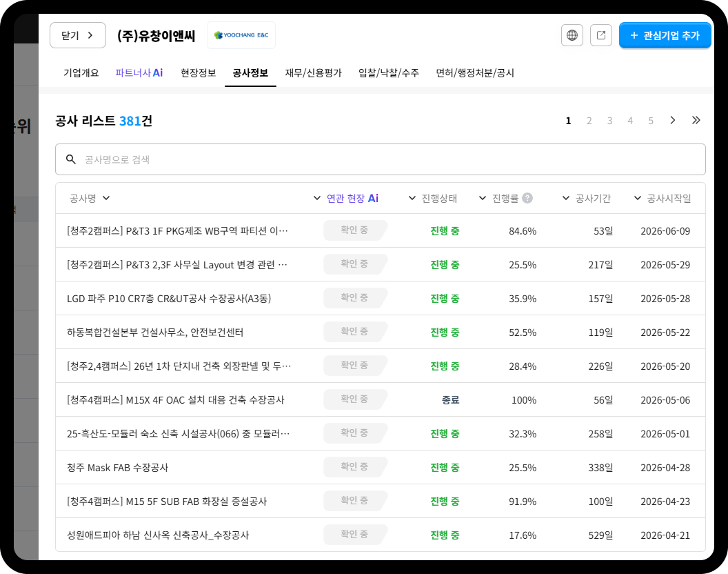
Task: Click 확인 중 badge in LGD 파주 row
Action: [355, 298]
